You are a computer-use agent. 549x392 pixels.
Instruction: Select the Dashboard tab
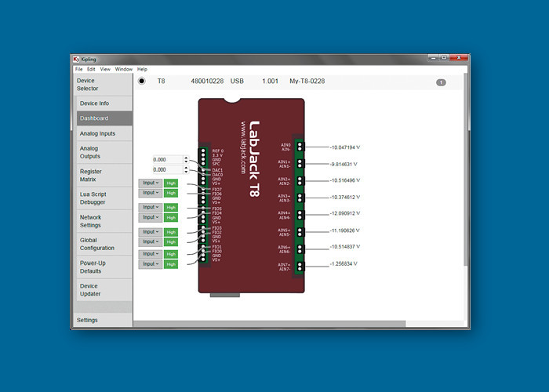(x=104, y=118)
